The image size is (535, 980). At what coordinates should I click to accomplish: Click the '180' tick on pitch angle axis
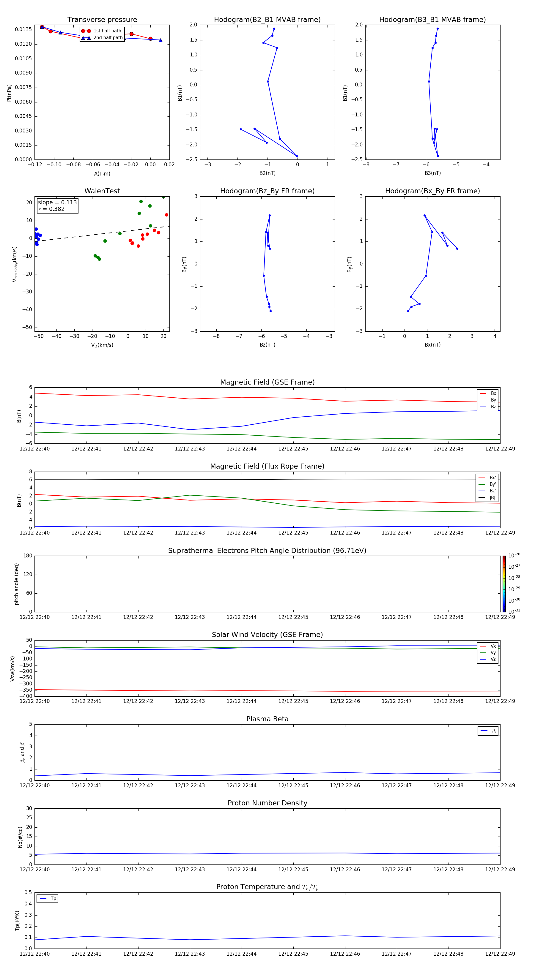click(28, 556)
